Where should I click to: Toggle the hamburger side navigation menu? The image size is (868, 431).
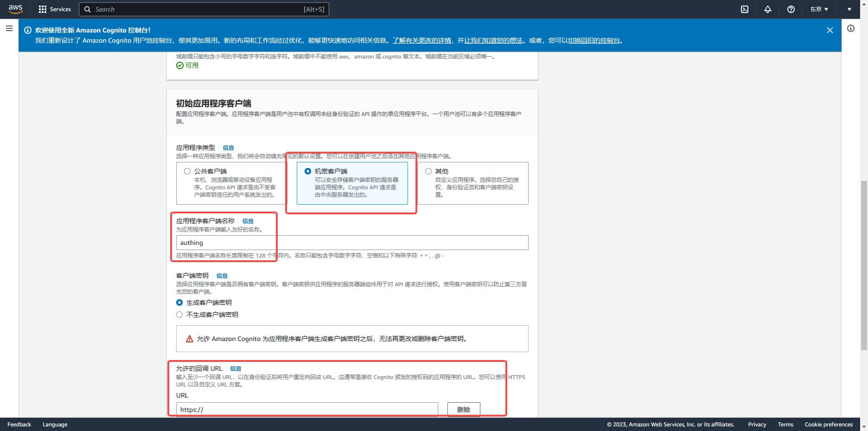(x=9, y=29)
